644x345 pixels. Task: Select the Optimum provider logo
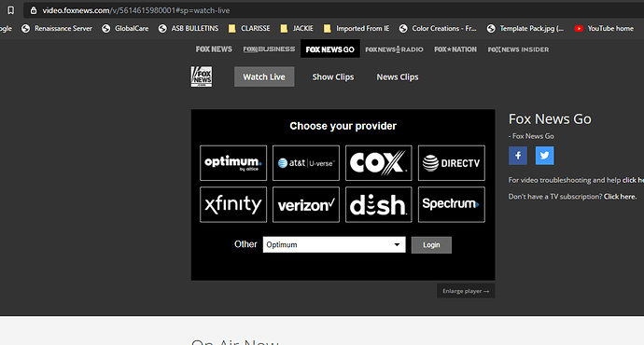tap(233, 163)
